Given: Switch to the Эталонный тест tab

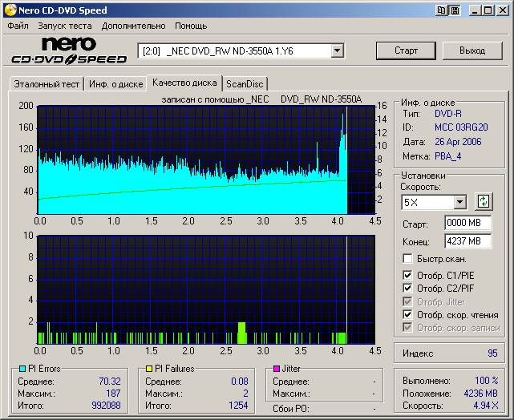Looking at the screenshot, I should click(45, 83).
